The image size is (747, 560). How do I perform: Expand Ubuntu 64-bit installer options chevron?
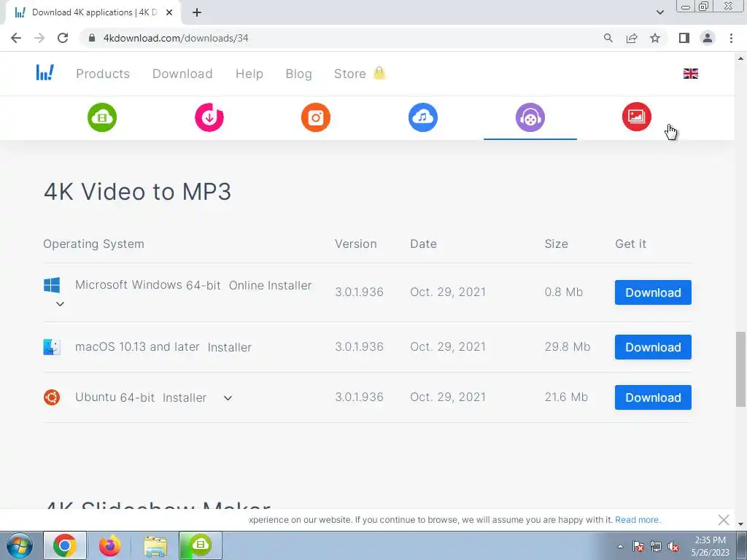[x=228, y=398]
